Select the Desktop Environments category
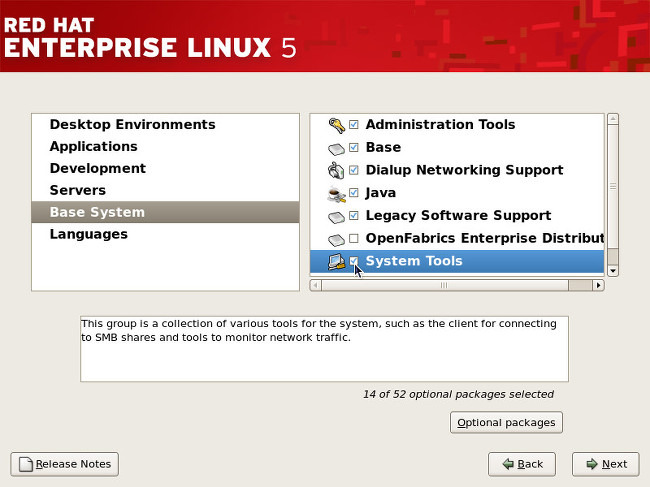 pyautogui.click(x=165, y=124)
